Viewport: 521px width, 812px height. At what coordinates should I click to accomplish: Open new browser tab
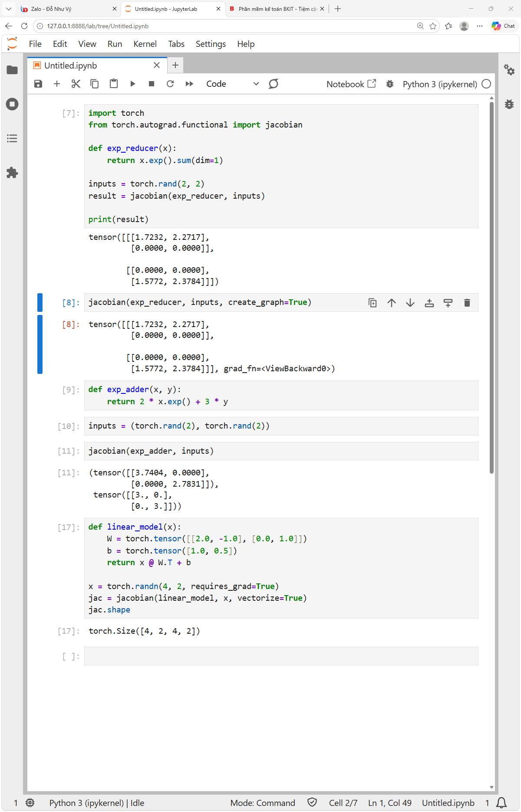[x=338, y=9]
